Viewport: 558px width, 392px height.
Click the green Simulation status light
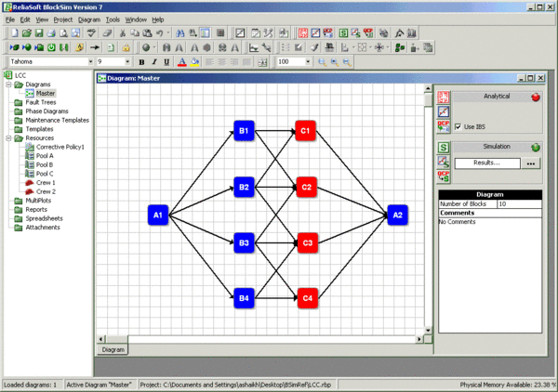[x=536, y=147]
